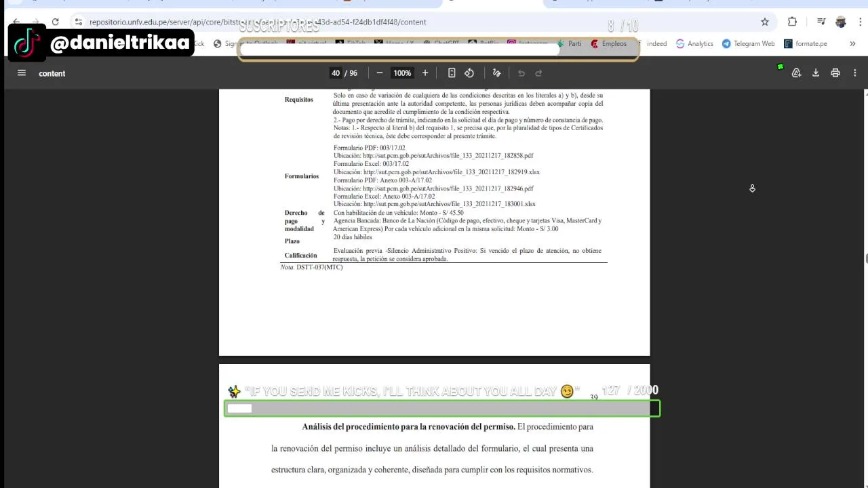View site information next to the URL
This screenshot has width=868, height=488.
click(x=79, y=22)
